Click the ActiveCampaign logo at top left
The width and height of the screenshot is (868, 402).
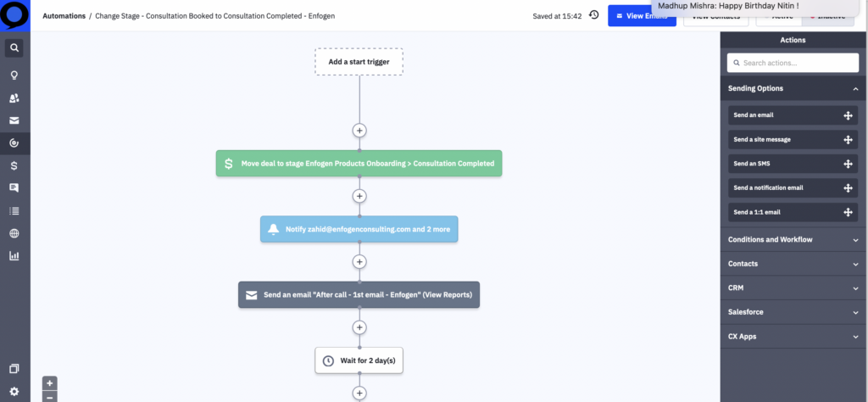click(15, 15)
